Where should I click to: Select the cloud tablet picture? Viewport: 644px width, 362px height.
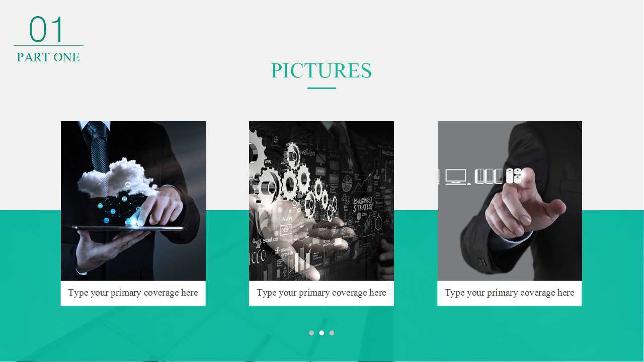click(133, 201)
